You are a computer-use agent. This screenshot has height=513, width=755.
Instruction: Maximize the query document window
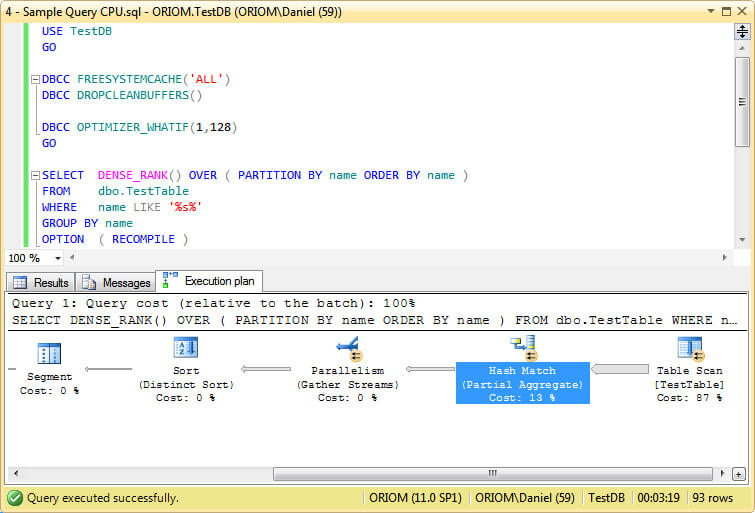(727, 11)
